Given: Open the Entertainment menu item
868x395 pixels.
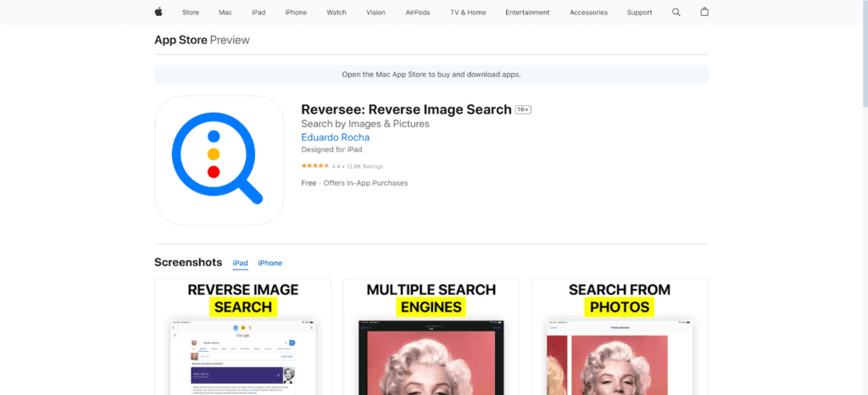Looking at the screenshot, I should 527,13.
